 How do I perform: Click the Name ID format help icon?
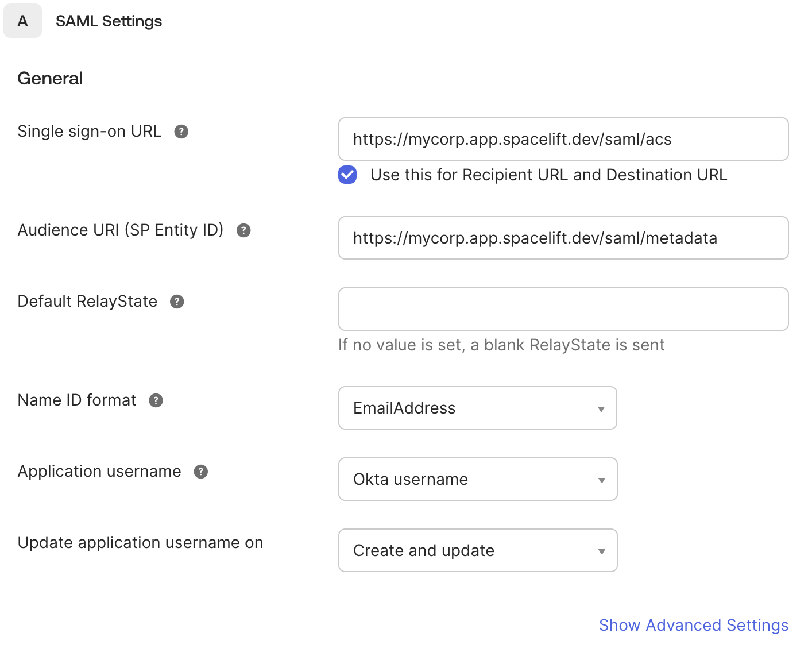coord(155,400)
